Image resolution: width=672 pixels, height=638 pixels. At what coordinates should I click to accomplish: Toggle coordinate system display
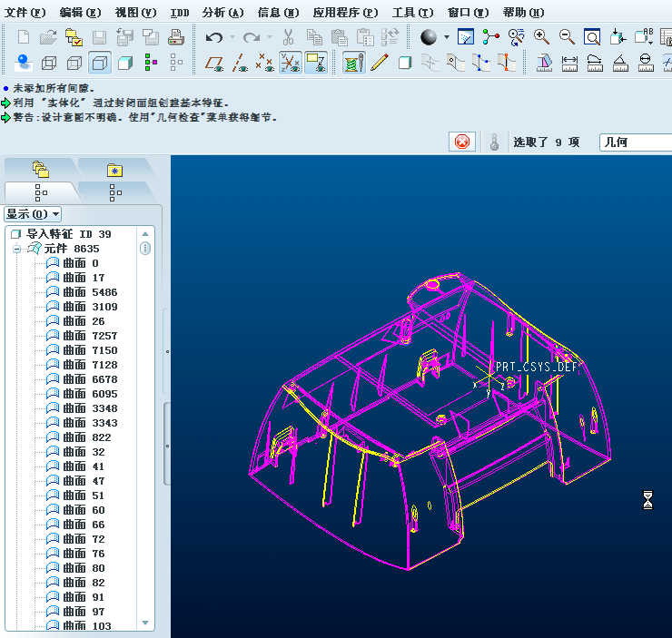pos(291,64)
